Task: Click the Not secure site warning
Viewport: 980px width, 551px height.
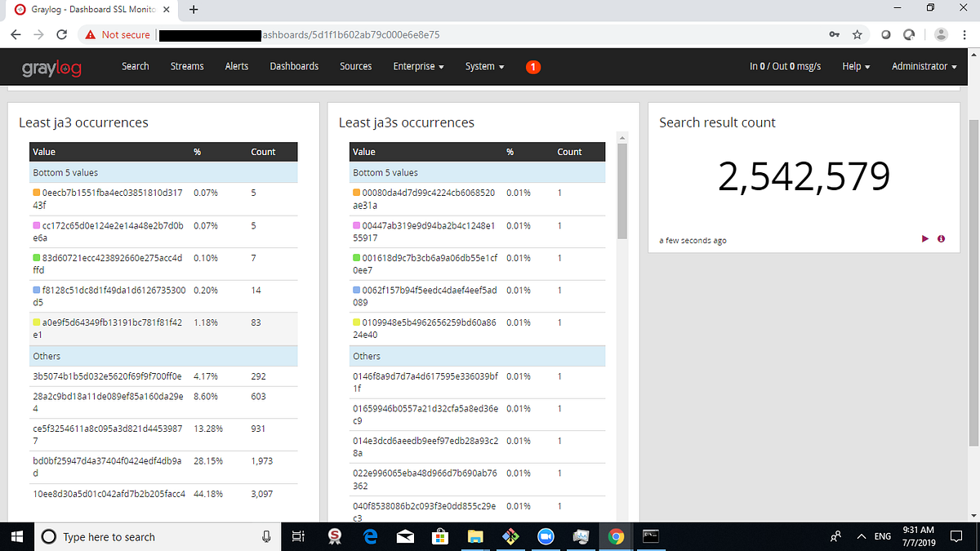Action: (x=118, y=34)
